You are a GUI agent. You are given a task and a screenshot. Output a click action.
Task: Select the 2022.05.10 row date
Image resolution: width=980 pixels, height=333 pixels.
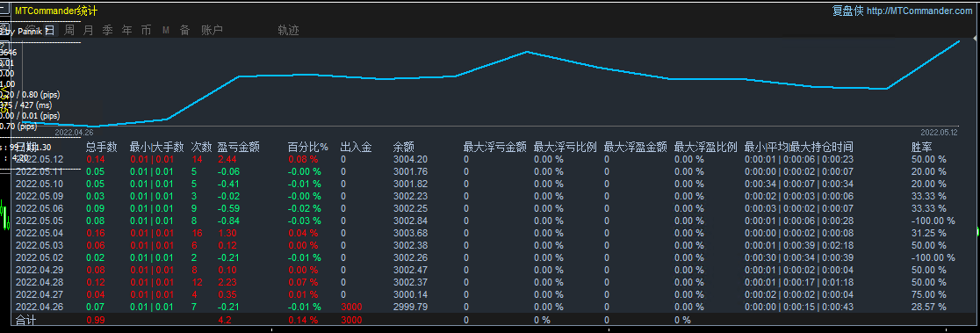[x=40, y=184]
